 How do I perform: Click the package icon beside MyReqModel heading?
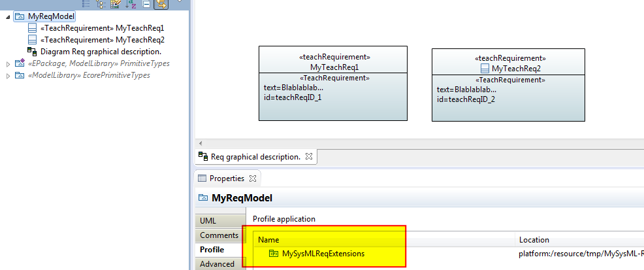point(203,198)
